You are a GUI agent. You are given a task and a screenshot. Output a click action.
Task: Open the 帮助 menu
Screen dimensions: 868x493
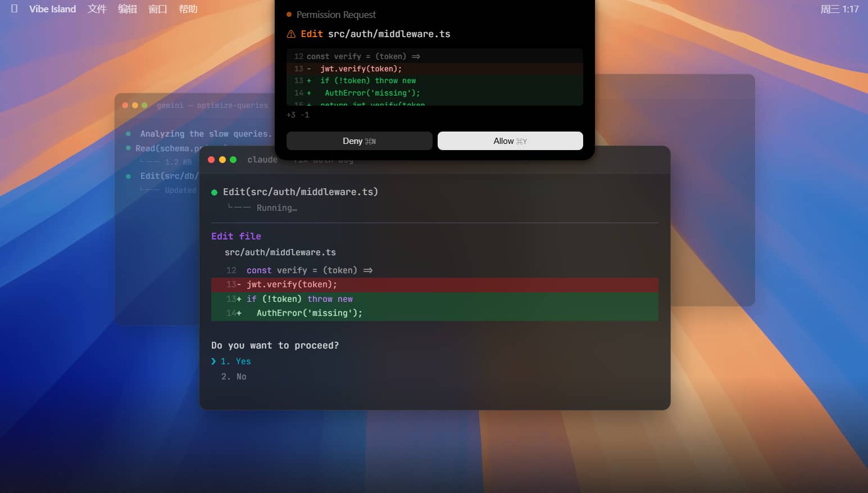[x=188, y=9]
